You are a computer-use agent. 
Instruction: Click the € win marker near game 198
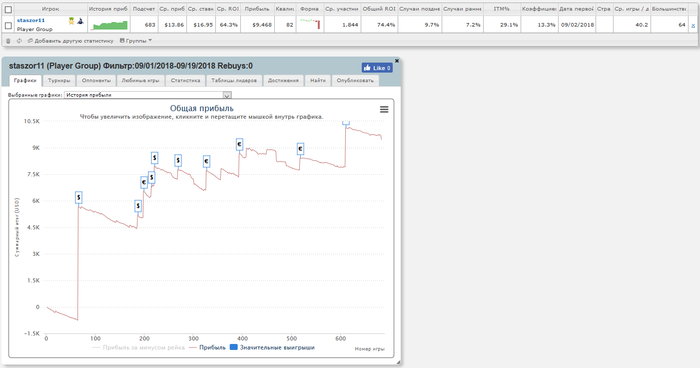click(144, 182)
